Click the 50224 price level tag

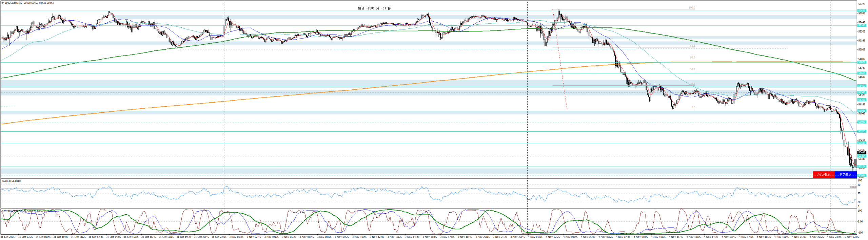pyautogui.click(x=862, y=167)
